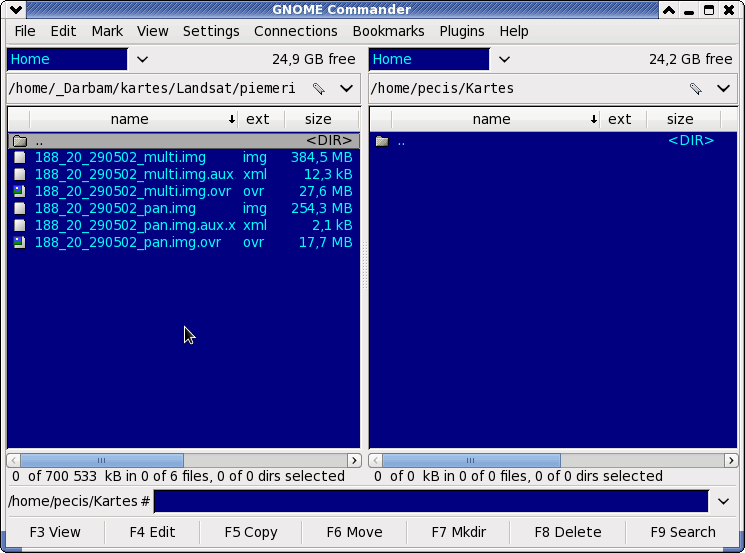Open the File menu

click(25, 31)
